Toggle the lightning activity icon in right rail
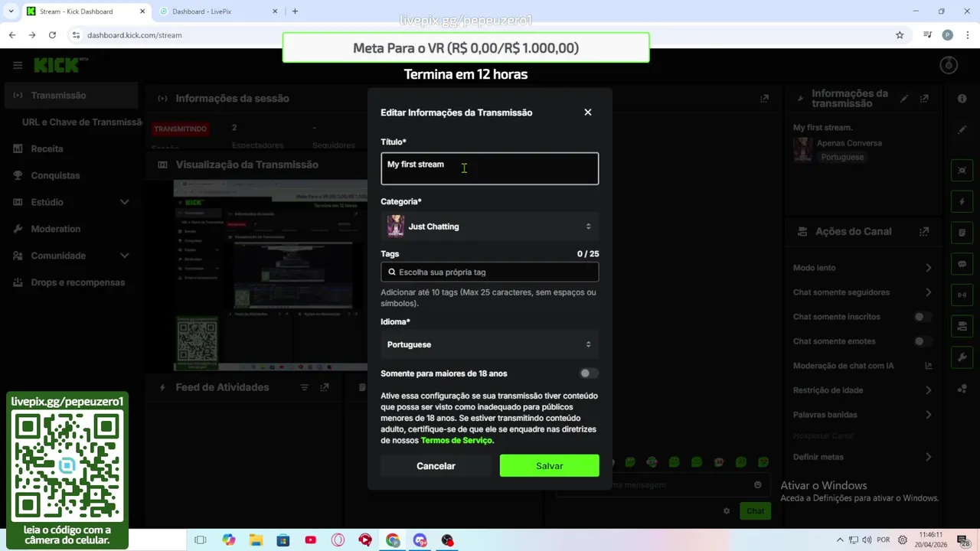The width and height of the screenshot is (980, 551). (962, 201)
